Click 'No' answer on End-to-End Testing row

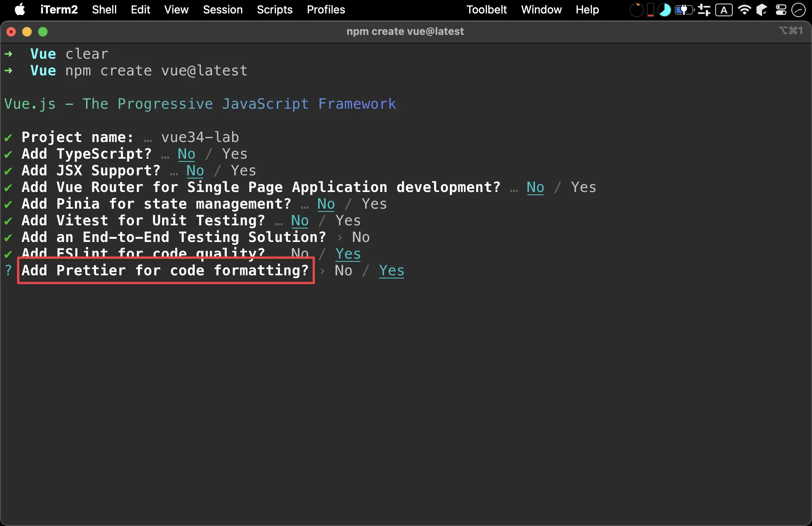[361, 237]
